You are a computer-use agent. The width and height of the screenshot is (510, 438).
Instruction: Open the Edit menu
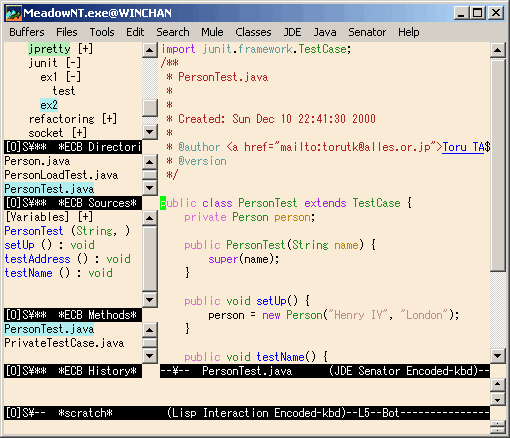point(135,32)
